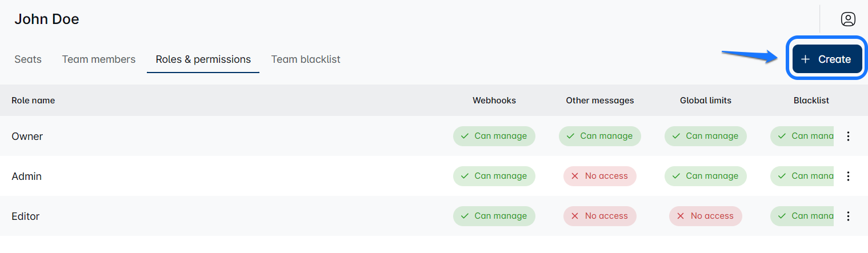Switch to the Seats tab
Screen dimensions: 868x253
tap(28, 59)
